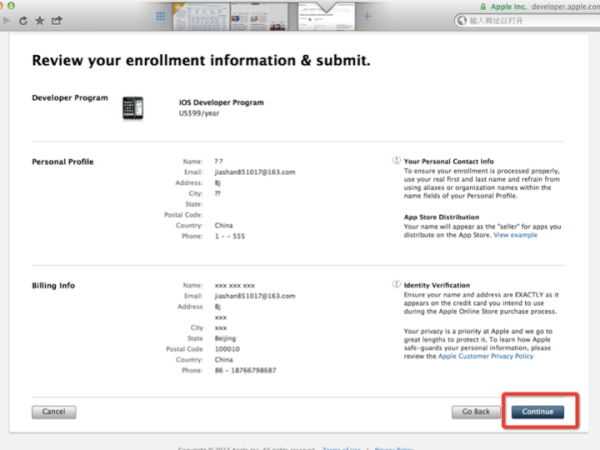Click Apple Inc. certificate label
This screenshot has width=600, height=450.
pos(509,7)
